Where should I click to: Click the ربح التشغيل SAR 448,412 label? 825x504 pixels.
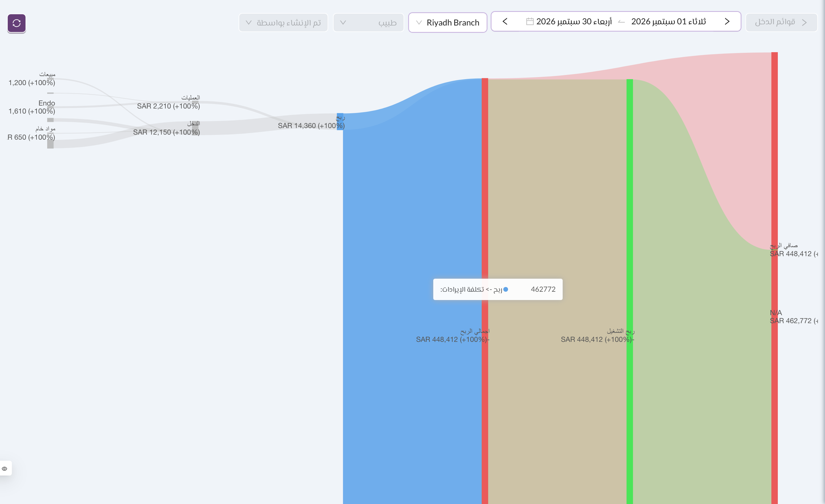pos(598,335)
